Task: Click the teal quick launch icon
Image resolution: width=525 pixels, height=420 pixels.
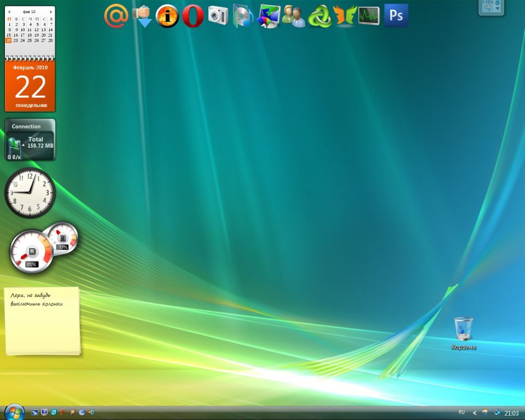Action: point(54,412)
